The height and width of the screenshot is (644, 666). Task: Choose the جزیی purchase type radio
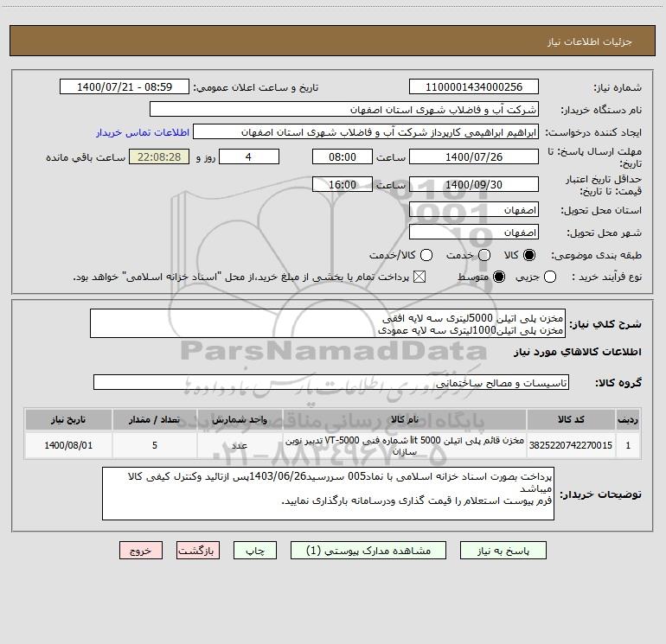point(550,277)
